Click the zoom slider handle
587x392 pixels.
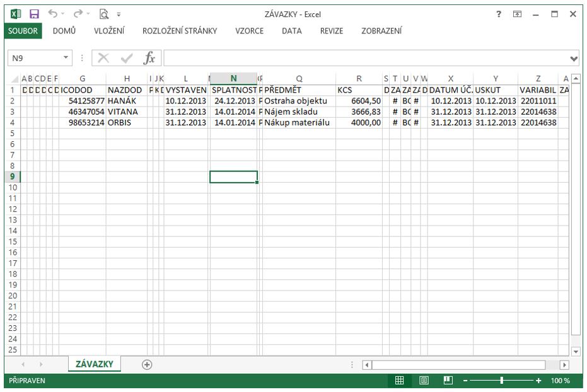(502, 381)
